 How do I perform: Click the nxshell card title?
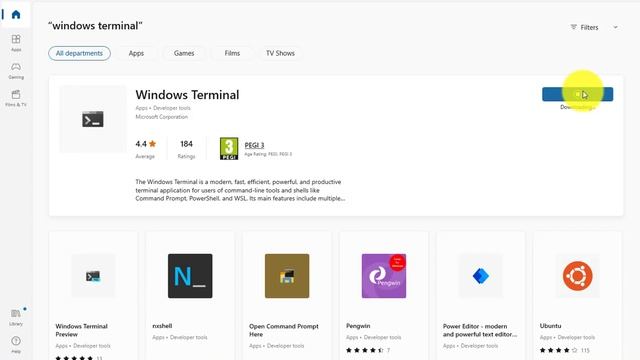coord(162,326)
